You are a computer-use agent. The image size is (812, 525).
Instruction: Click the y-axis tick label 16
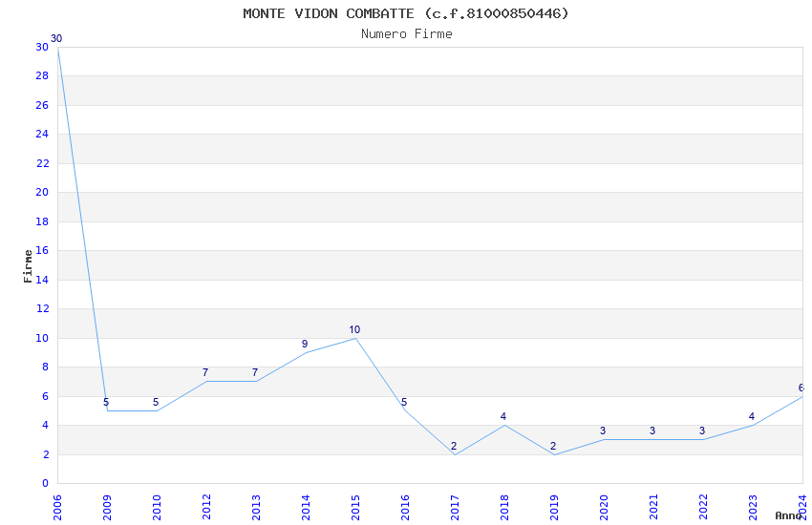click(42, 250)
